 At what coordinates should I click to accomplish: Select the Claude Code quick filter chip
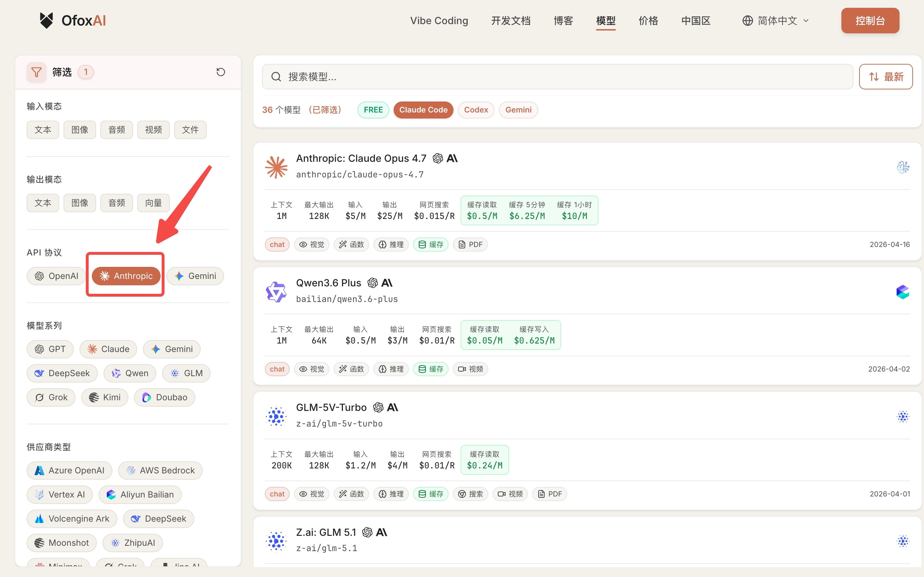coord(423,110)
